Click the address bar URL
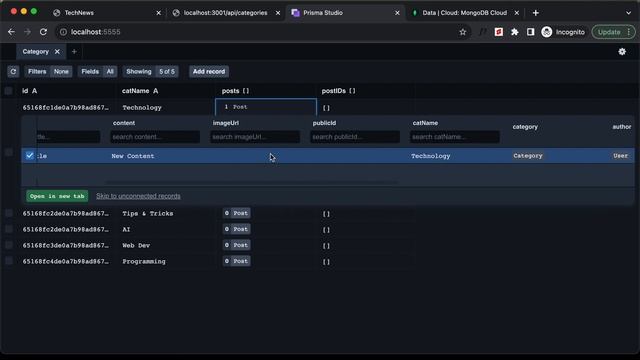640x360 pixels. click(x=96, y=32)
